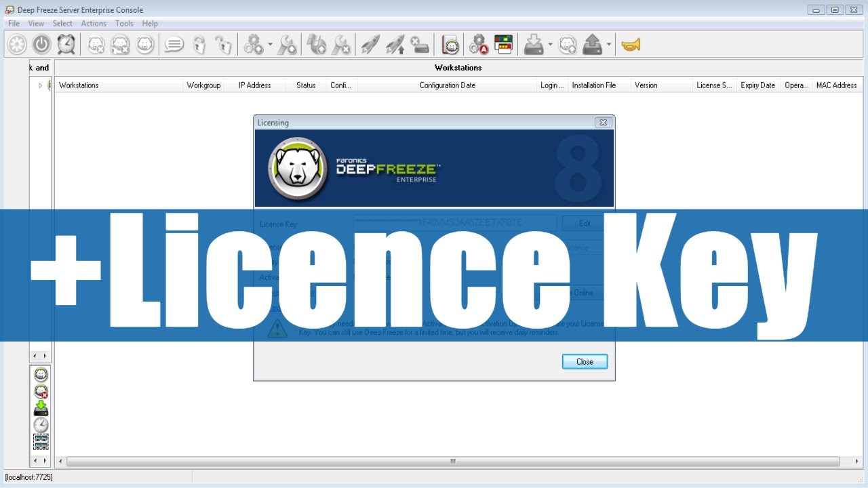
Task: Click the upload from drive toolbar icon
Action: [593, 45]
